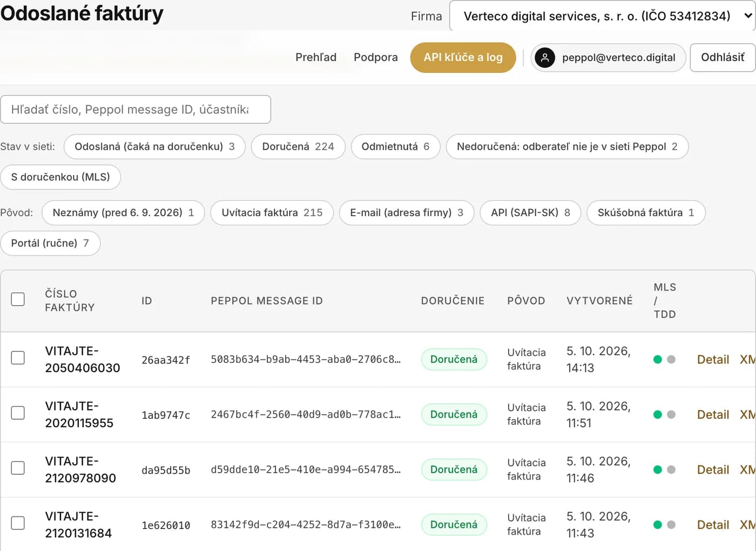Focus the invoice search field
Image resolution: width=756 pixels, height=551 pixels.
coord(136,110)
